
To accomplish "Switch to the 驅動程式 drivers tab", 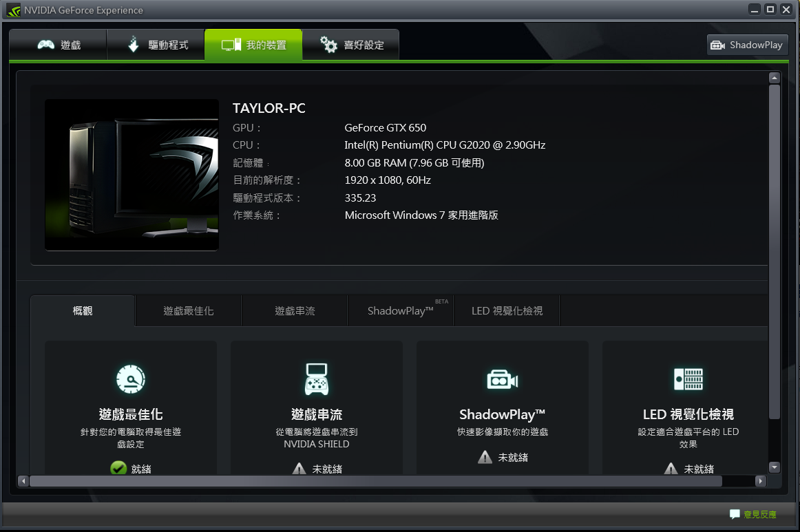I will [156, 45].
